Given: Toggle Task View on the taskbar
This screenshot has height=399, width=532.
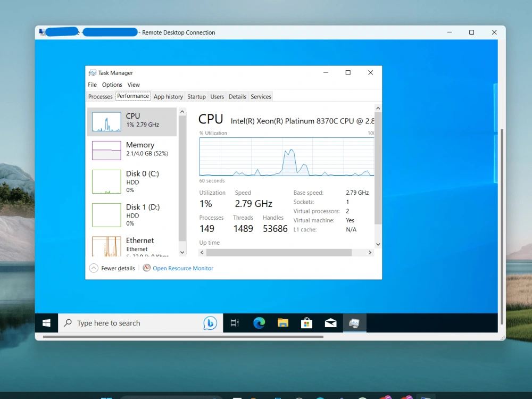Looking at the screenshot, I should tap(235, 323).
